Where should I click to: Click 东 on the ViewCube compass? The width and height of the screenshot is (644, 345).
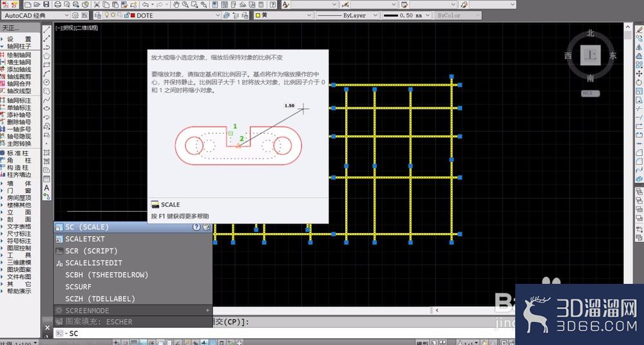613,56
